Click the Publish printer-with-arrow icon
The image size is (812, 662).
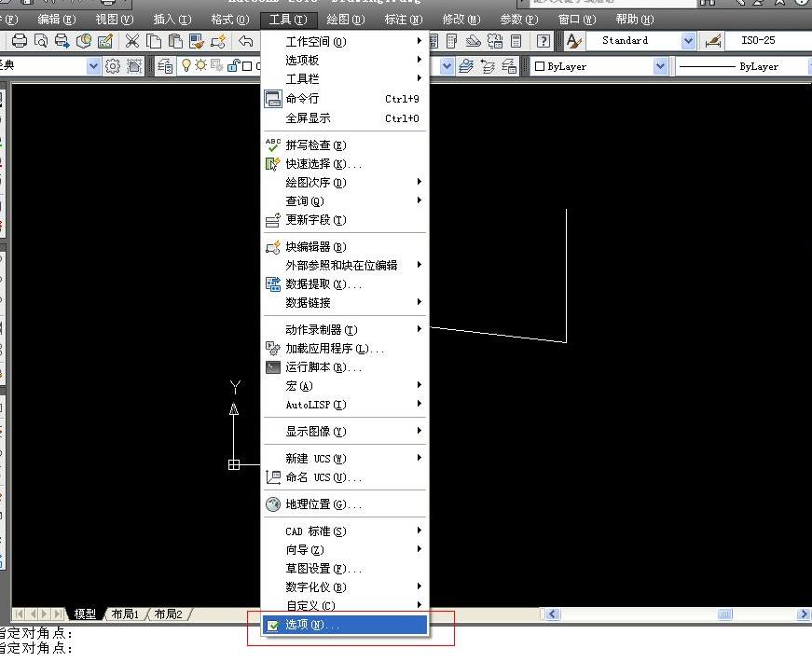[x=62, y=40]
